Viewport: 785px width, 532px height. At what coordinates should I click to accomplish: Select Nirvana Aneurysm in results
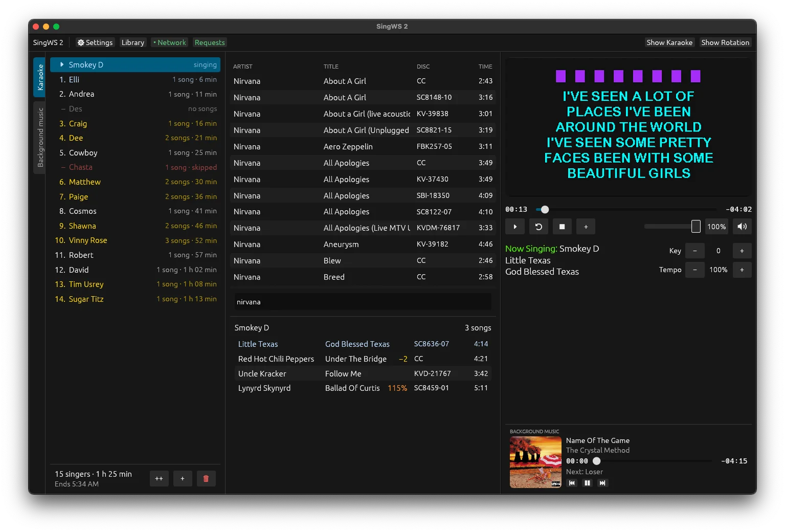363,244
